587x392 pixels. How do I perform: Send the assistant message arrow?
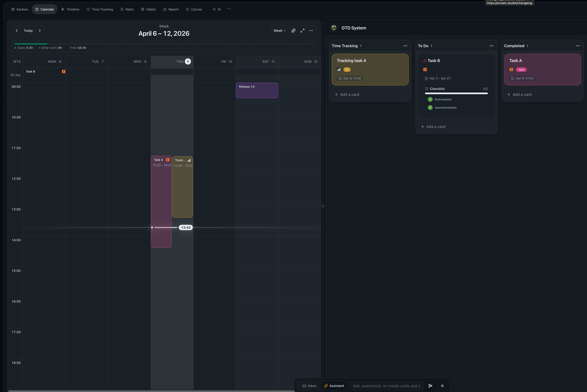(430, 386)
